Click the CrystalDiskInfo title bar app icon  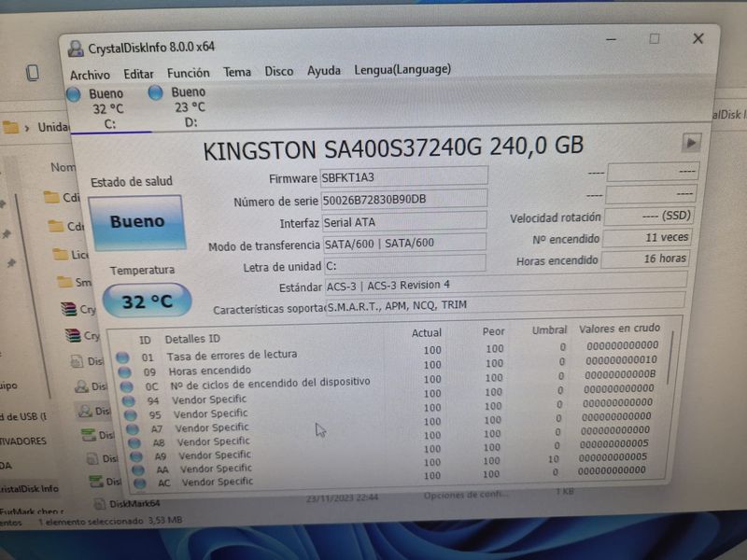point(76,49)
